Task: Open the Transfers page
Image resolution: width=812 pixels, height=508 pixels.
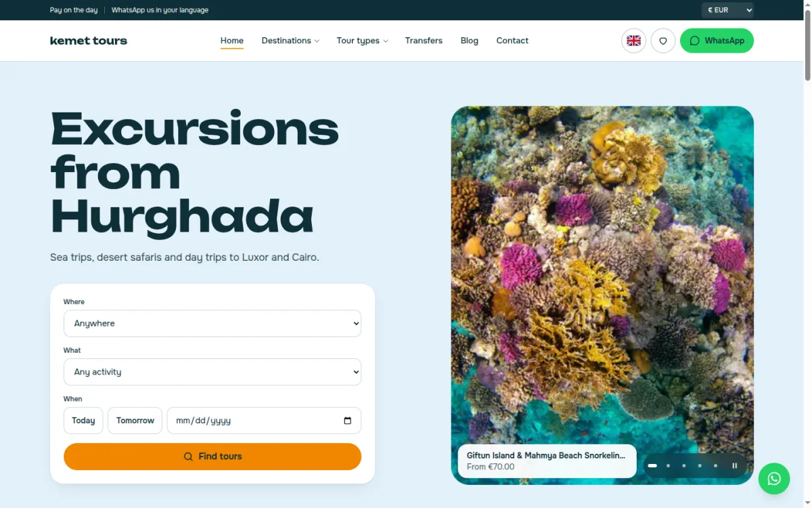Action: [x=424, y=41]
